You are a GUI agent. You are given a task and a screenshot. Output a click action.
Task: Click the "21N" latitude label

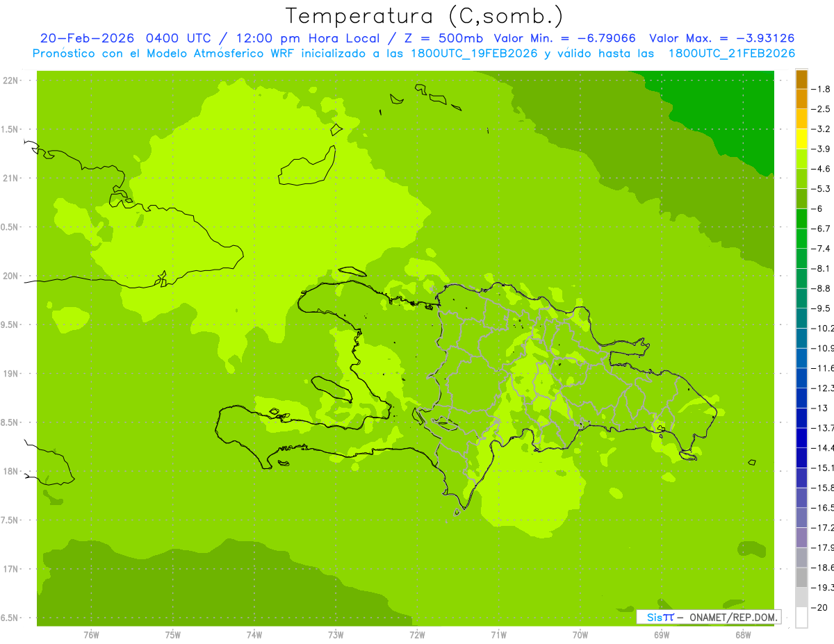click(x=11, y=179)
